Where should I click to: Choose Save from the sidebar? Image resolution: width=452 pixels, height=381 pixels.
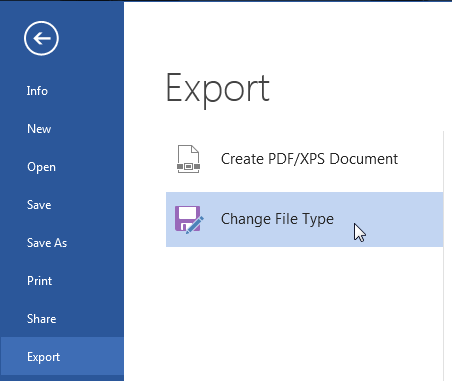pyautogui.click(x=39, y=205)
